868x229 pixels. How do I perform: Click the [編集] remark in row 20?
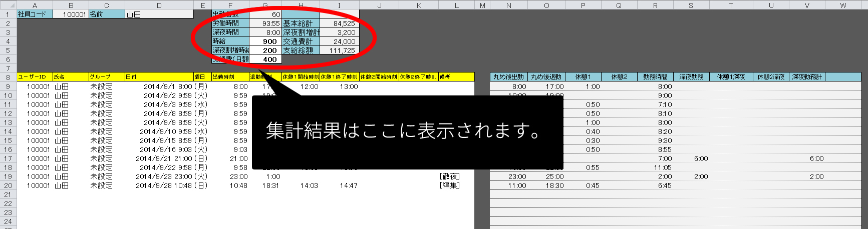(x=449, y=185)
